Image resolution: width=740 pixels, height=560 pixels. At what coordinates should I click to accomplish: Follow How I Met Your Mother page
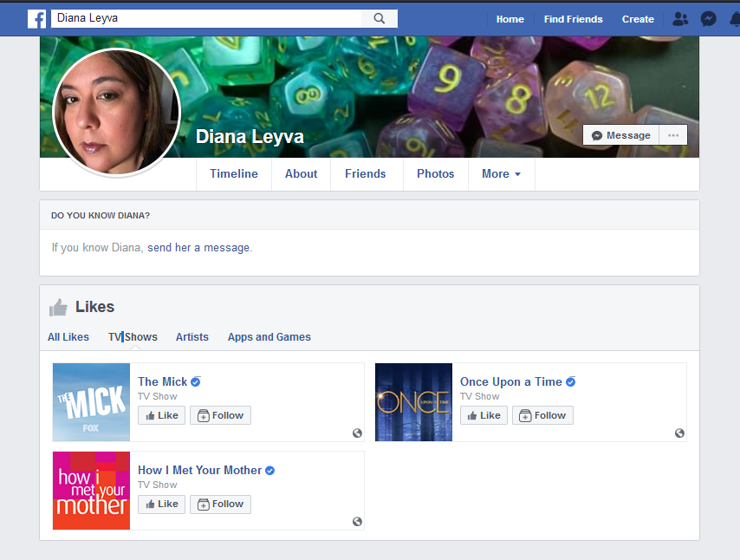coord(220,505)
